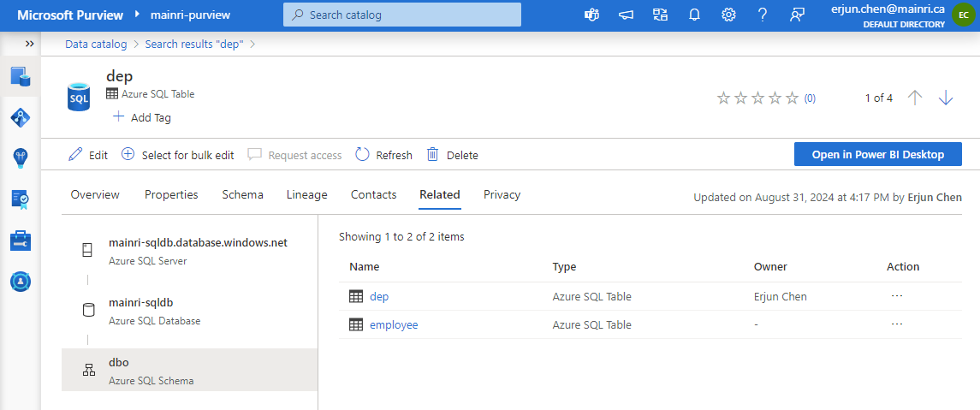Switch to the Lineage tab
The image size is (980, 410).
click(306, 194)
